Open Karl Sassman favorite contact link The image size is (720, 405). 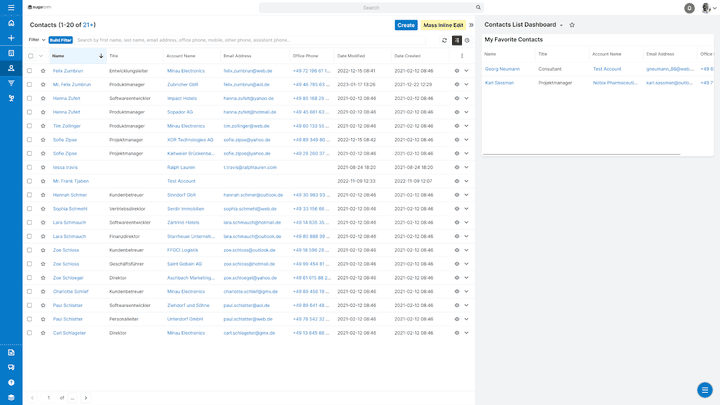[x=499, y=83]
